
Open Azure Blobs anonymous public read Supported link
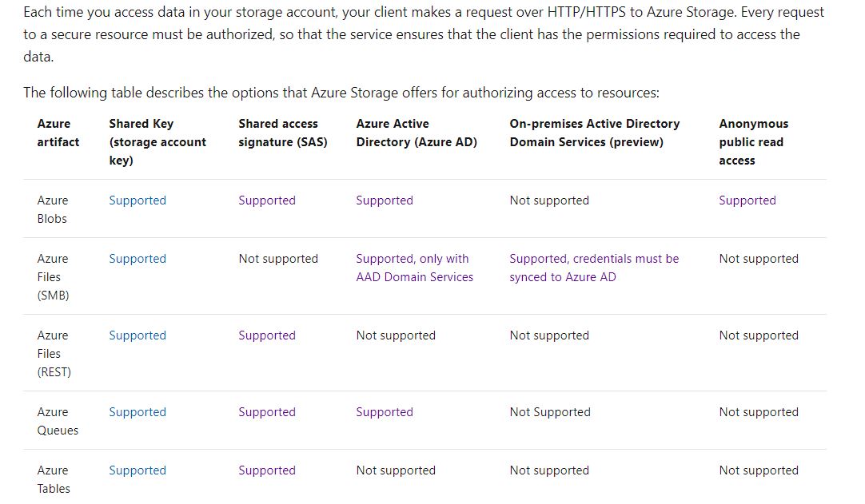747,200
